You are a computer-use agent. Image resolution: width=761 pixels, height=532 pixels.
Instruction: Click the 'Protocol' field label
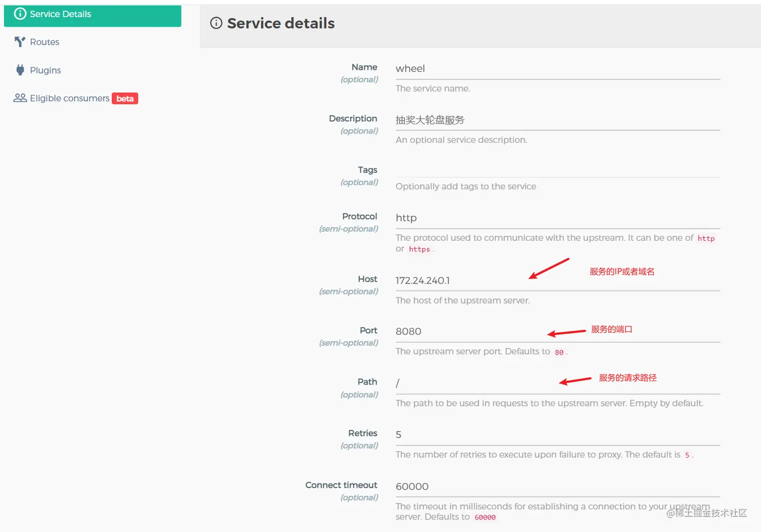click(x=359, y=216)
